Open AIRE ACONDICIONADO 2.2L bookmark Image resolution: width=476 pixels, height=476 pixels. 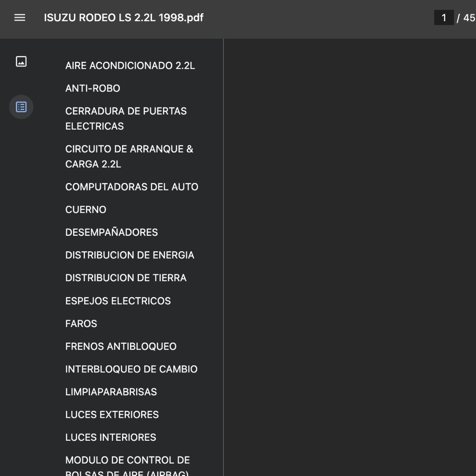tap(130, 66)
